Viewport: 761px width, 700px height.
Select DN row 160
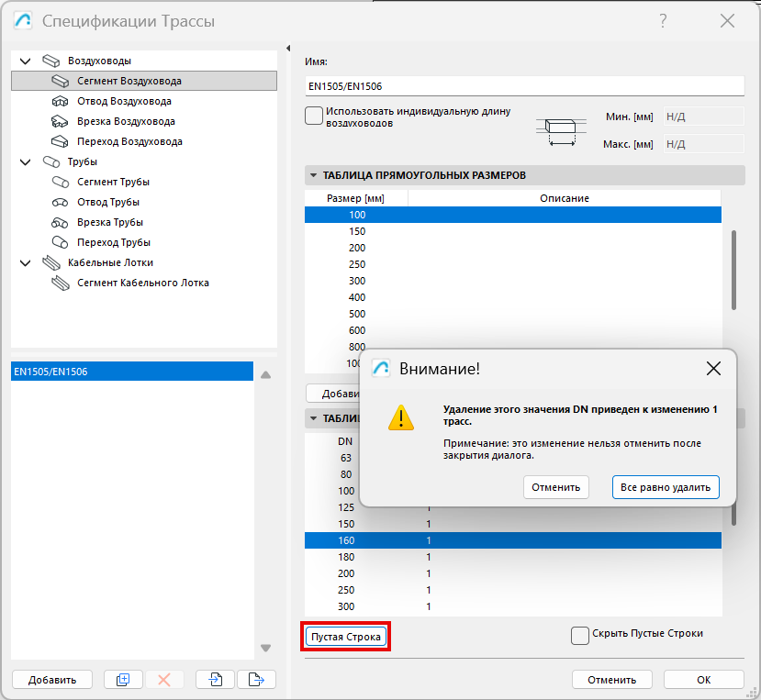[513, 540]
